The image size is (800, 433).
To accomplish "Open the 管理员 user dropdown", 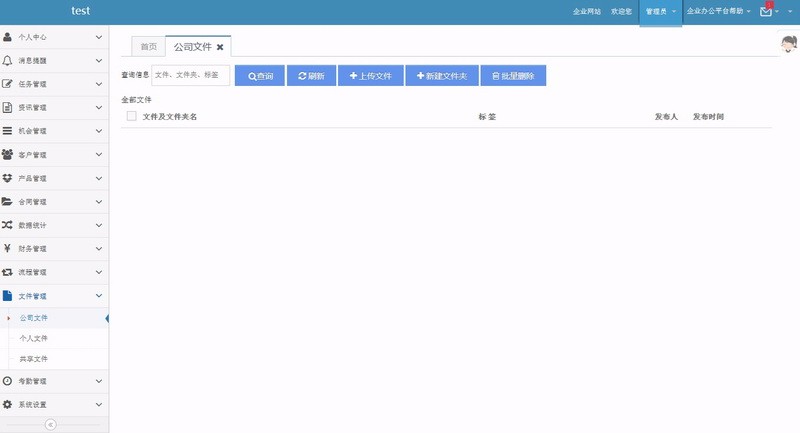I will pos(660,11).
